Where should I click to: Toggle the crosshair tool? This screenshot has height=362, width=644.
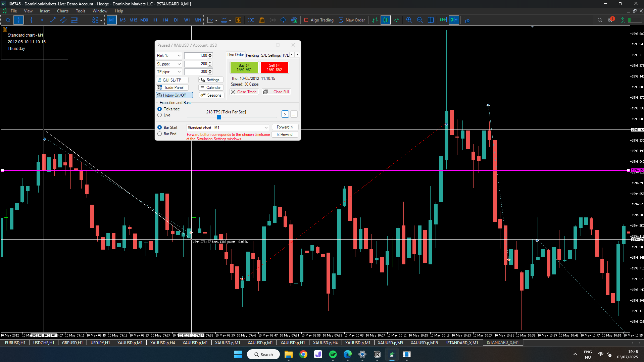18,20
